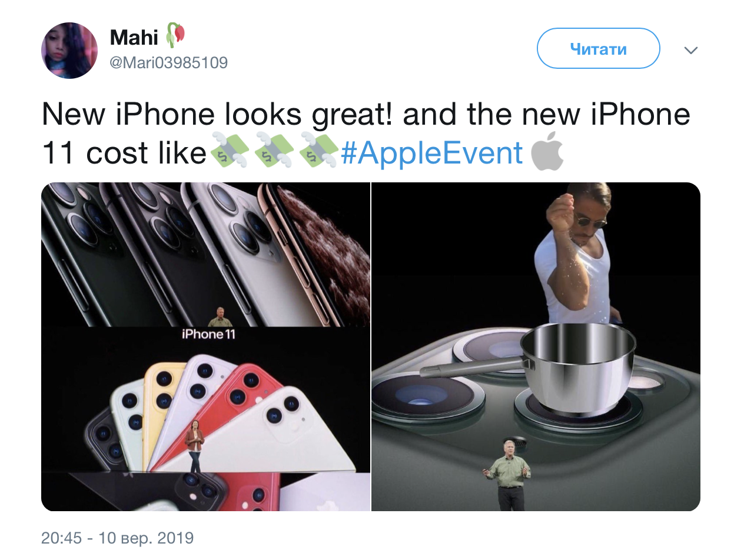Image resolution: width=744 pixels, height=560 pixels.
Task: Click the wilted rose emoji beside Mahi
Action: point(175,36)
